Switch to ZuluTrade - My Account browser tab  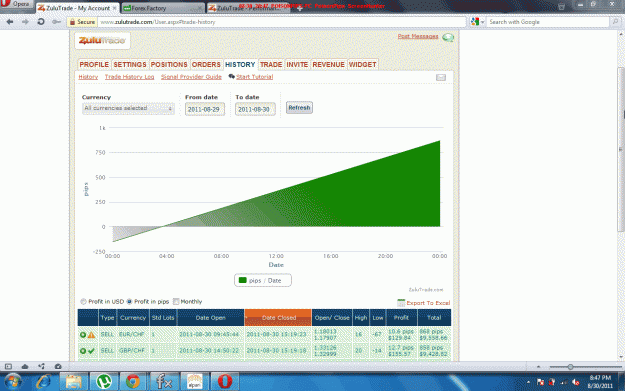click(x=76, y=8)
